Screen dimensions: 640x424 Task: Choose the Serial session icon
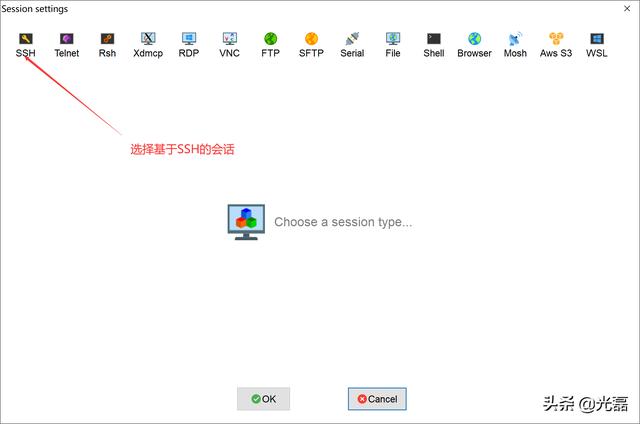352,45
